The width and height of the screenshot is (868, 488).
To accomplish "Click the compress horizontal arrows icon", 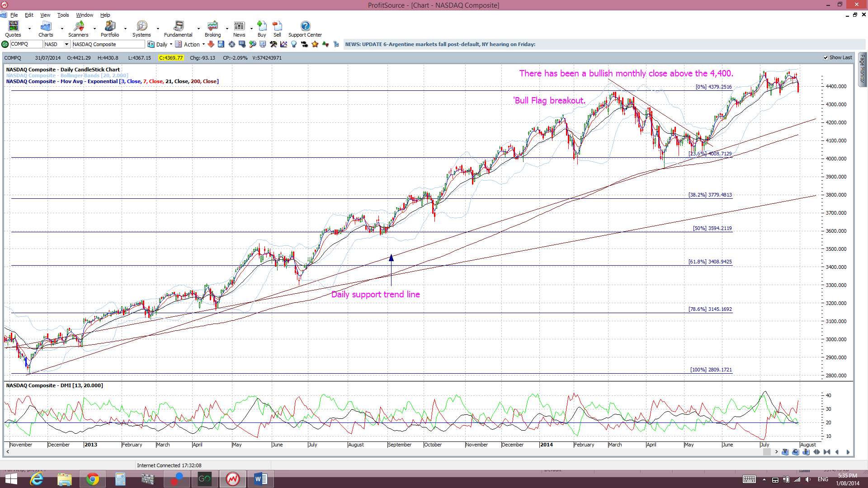I will pyautogui.click(x=827, y=452).
